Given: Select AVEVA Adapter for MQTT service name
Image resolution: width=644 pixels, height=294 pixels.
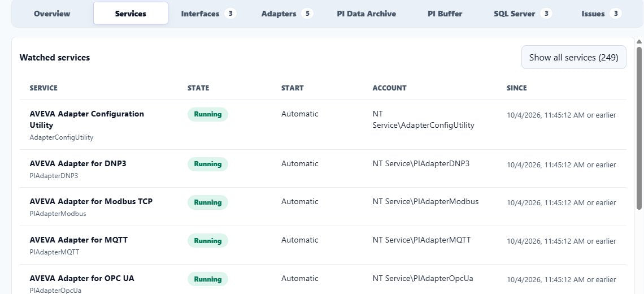Looking at the screenshot, I should 79,240.
